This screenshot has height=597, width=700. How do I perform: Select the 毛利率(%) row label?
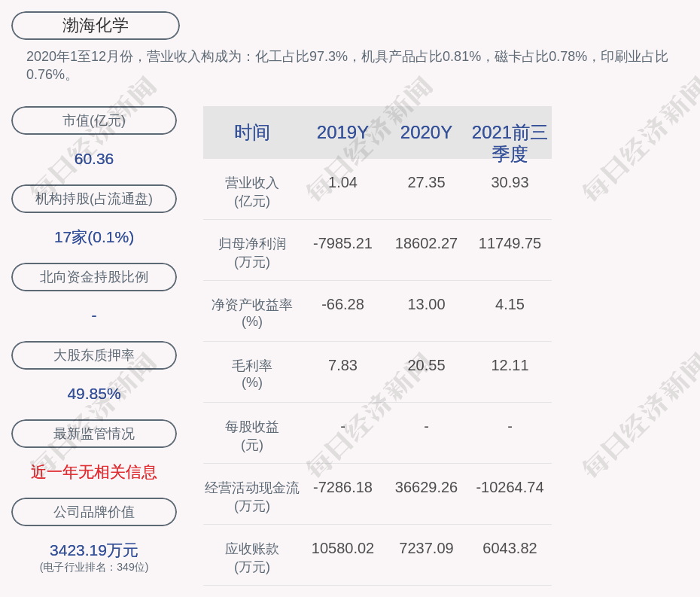252,373
